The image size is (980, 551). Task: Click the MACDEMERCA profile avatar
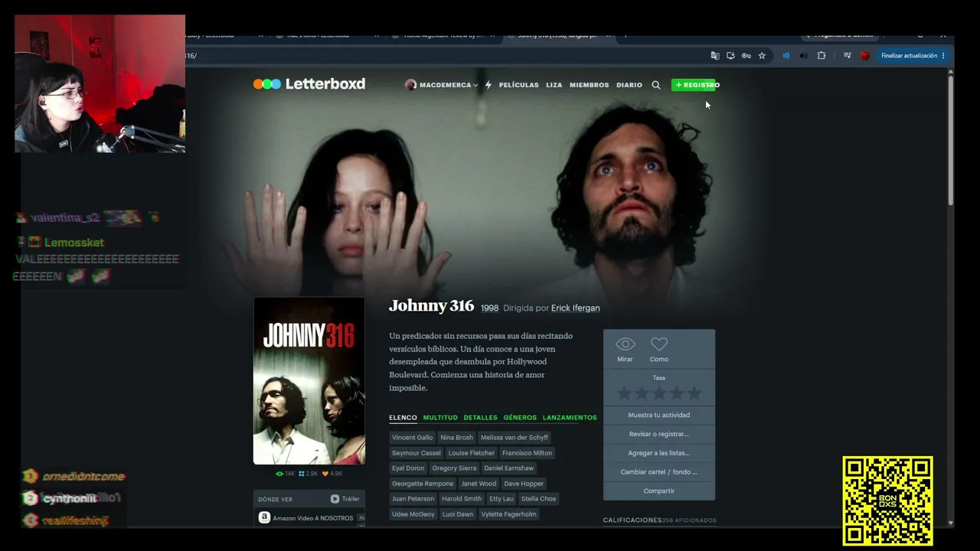click(410, 85)
